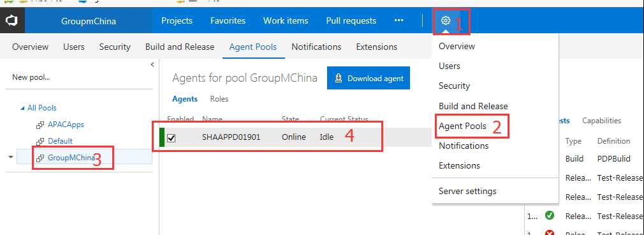Open the settings gear menu
The height and width of the screenshot is (235, 644).
tap(445, 20)
